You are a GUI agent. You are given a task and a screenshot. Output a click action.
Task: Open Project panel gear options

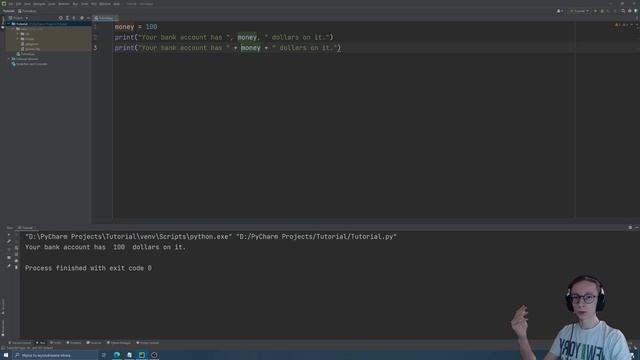click(82, 18)
